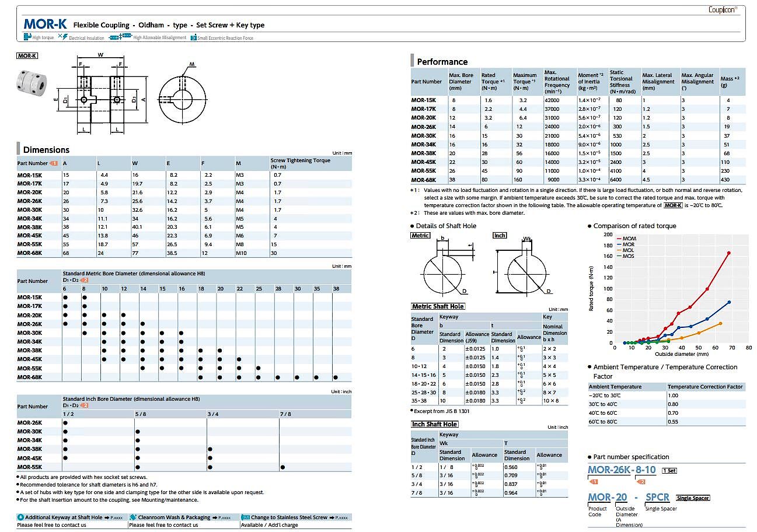Select the MOR-68K row in the Dimensions table
Screen dimensions: 757x532
click(x=184, y=253)
